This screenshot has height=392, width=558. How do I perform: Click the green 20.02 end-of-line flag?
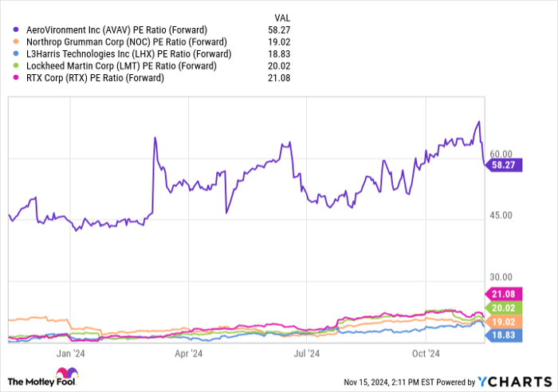coord(504,308)
